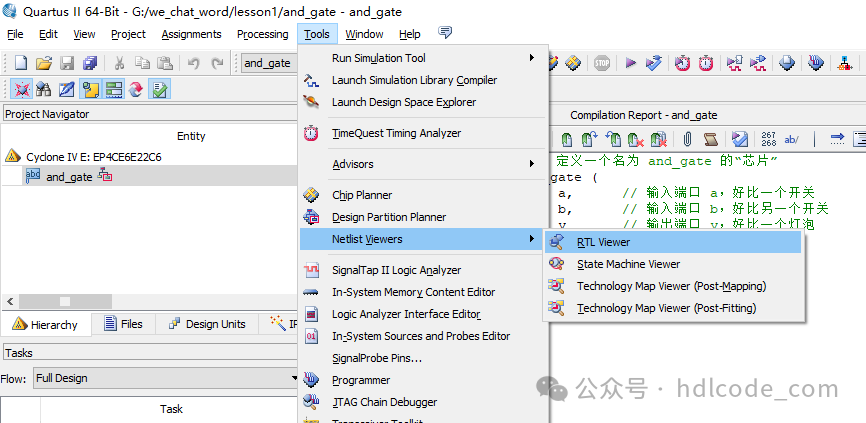Click the blue arrow indent icon
Image resolution: width=866 pixels, height=423 pixels.
838,139
